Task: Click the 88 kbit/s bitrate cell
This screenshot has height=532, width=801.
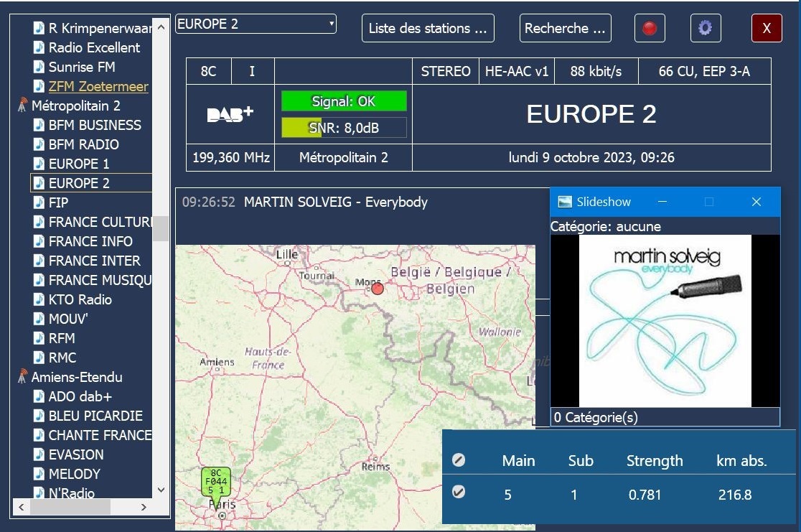Action: 596,71
